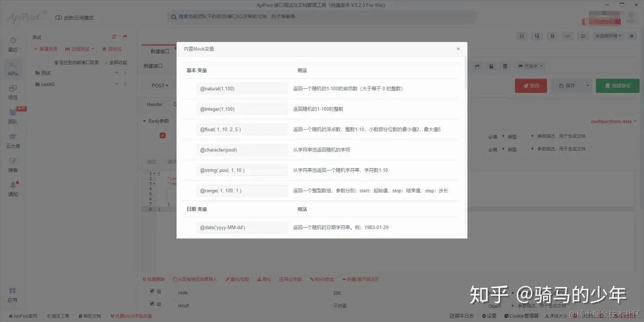Toggle 皮肤/日间模式 skin mode switch

pos(59,18)
